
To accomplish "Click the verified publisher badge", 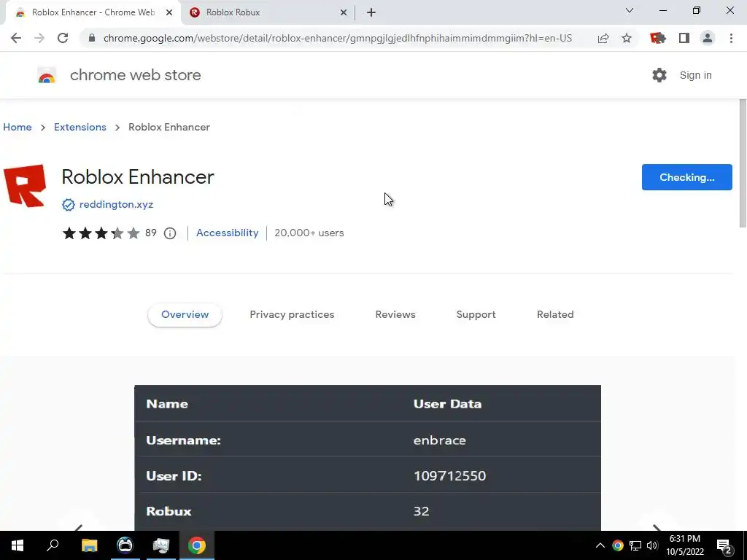I will point(68,205).
